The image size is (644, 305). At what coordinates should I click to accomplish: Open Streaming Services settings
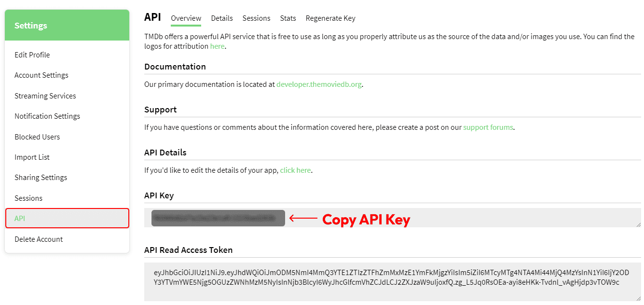(x=45, y=96)
